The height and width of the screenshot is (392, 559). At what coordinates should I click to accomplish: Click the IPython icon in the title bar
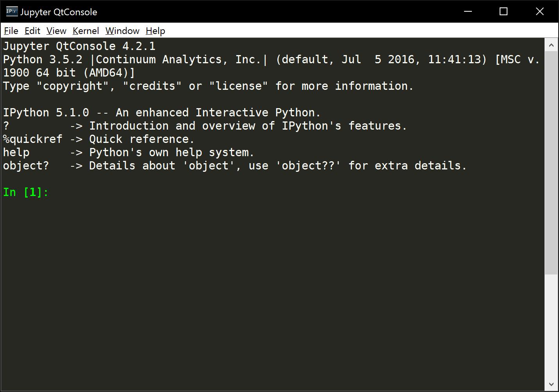tap(12, 12)
